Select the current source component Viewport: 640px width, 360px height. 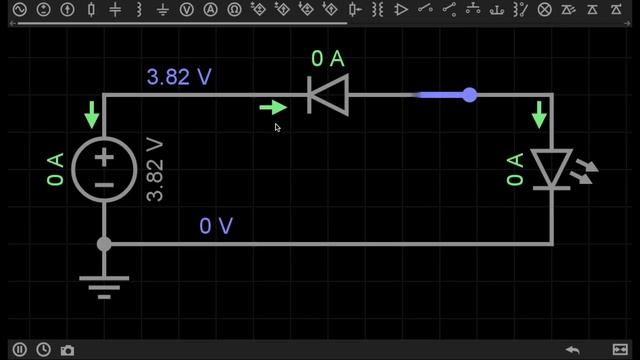click(x=67, y=9)
